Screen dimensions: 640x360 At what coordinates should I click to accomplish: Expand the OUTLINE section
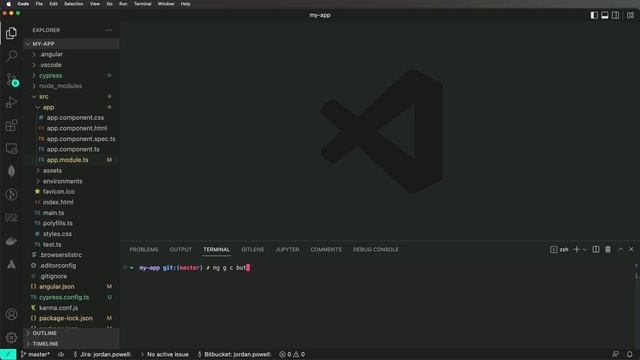(71, 333)
